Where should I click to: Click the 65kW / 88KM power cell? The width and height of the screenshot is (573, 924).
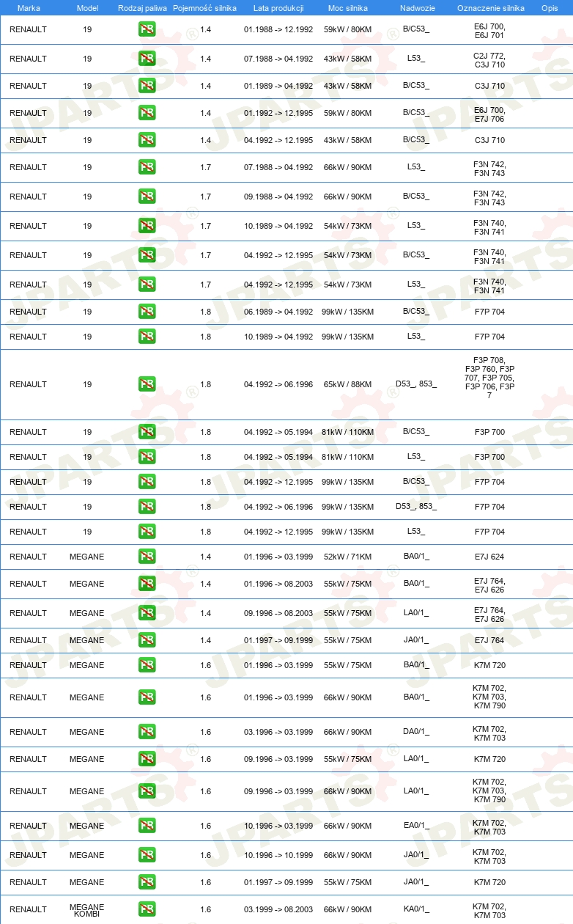click(x=347, y=384)
